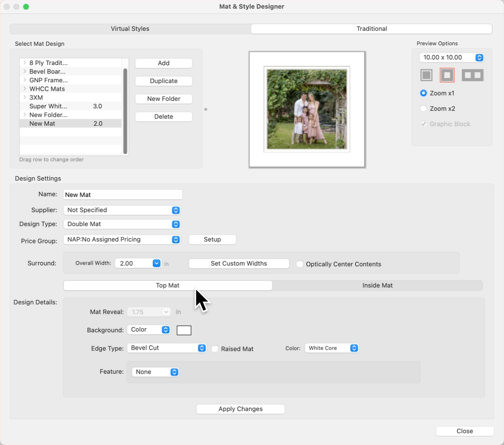Viewport: 504px width, 445px height.
Task: Switch to the Virtual Styles tab
Action: point(130,29)
